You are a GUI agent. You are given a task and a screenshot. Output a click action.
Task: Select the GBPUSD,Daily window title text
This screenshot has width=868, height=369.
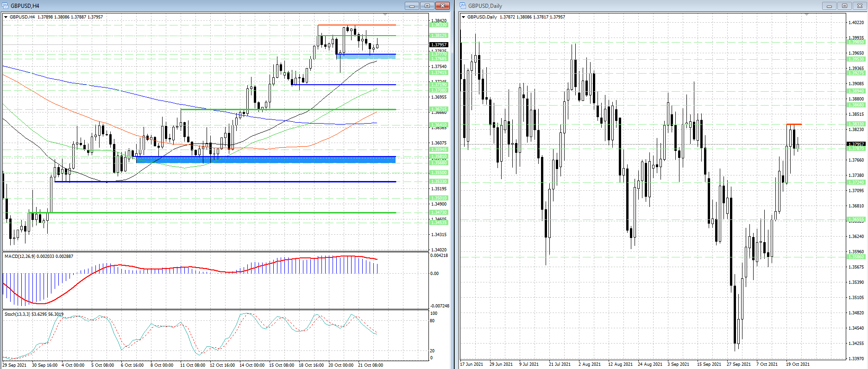tap(485, 6)
